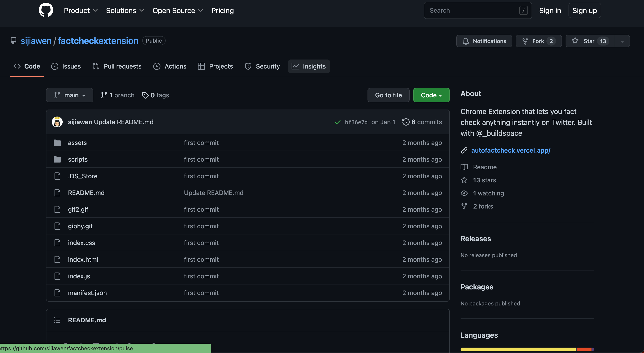Open the .DS_Store file
This screenshot has height=353, width=644.
click(83, 176)
